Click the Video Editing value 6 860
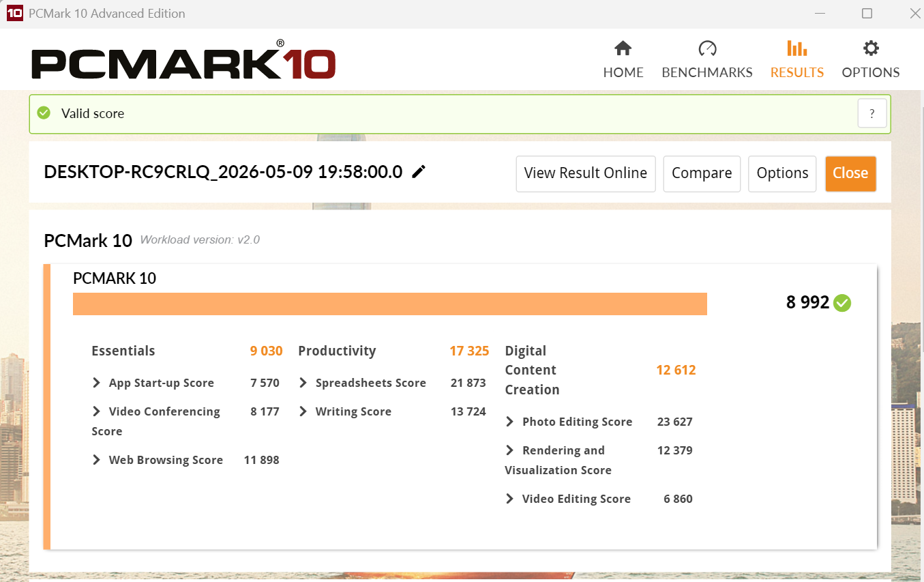Viewport: 924px width, 582px height. 678,499
